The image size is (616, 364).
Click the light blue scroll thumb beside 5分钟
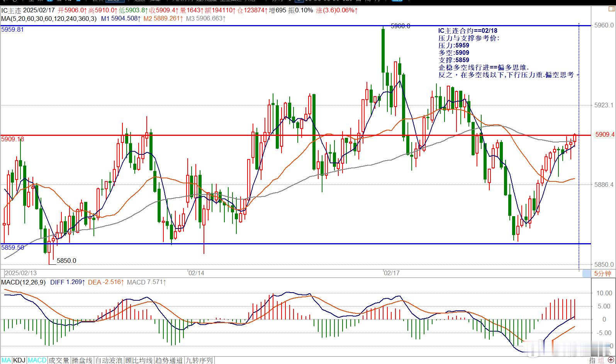click(587, 273)
